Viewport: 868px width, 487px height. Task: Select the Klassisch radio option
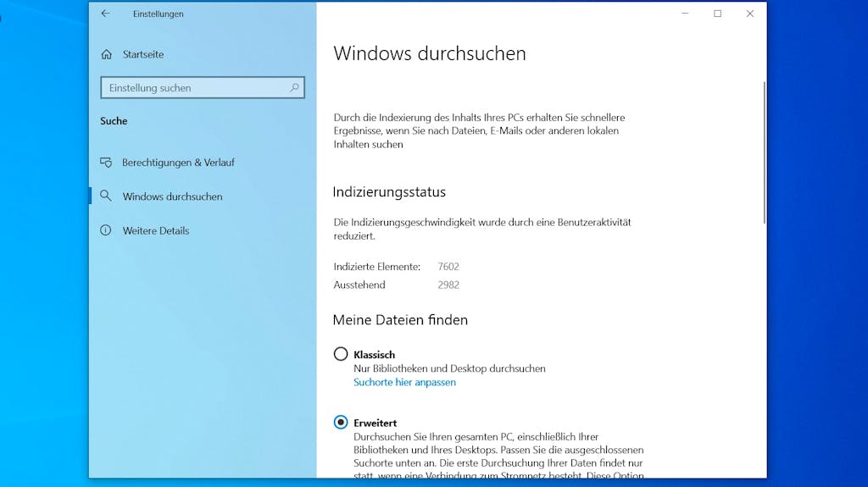pyautogui.click(x=341, y=354)
